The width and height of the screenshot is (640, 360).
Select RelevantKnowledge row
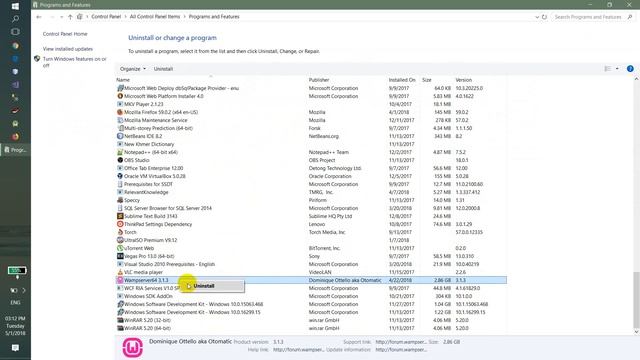coord(311,192)
